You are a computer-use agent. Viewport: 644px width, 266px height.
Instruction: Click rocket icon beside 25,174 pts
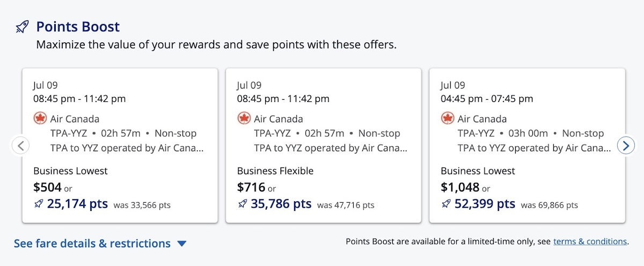pyautogui.click(x=39, y=204)
